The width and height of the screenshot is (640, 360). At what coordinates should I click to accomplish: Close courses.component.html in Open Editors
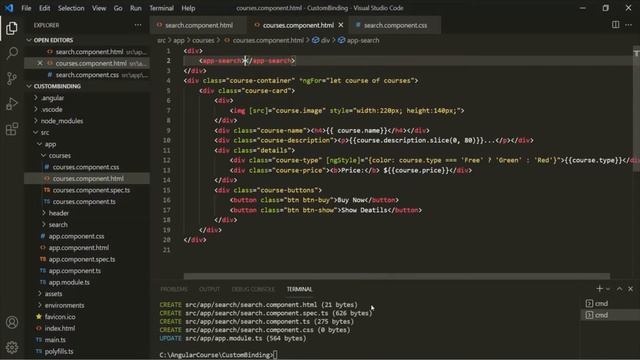(x=40, y=63)
